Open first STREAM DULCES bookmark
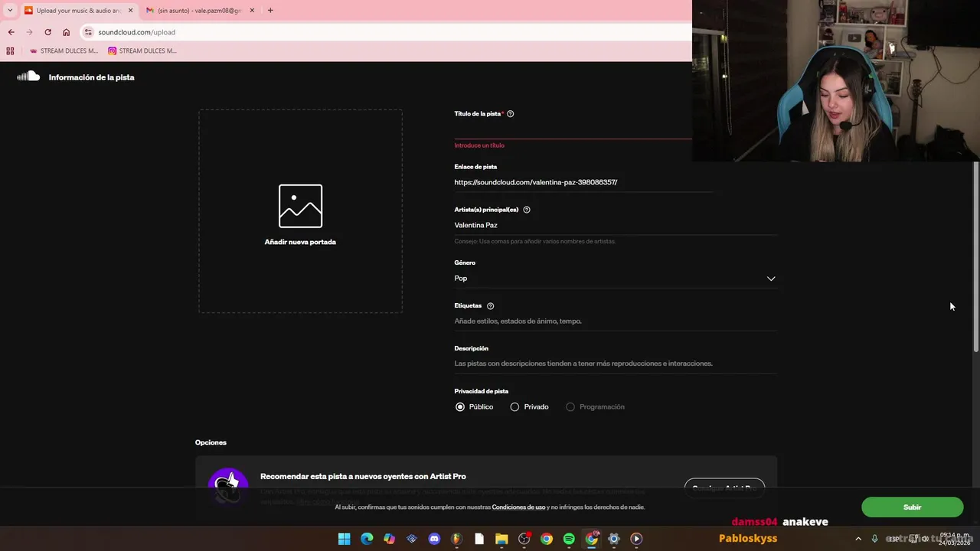The image size is (980, 551). [64, 51]
